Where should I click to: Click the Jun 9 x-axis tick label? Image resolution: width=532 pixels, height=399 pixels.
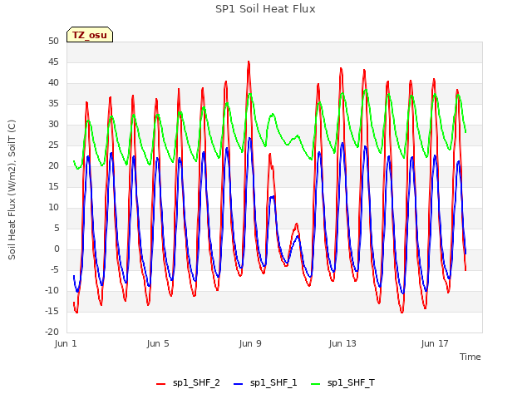pos(250,343)
